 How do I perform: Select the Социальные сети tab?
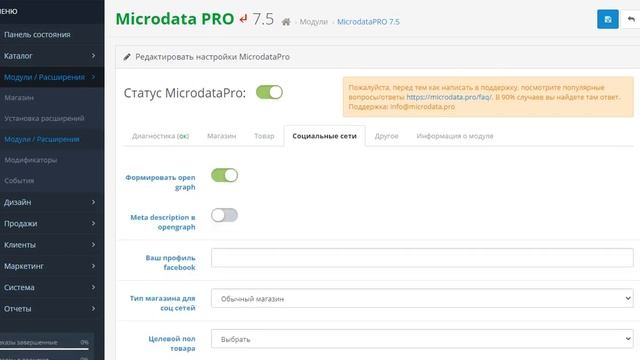click(x=324, y=136)
